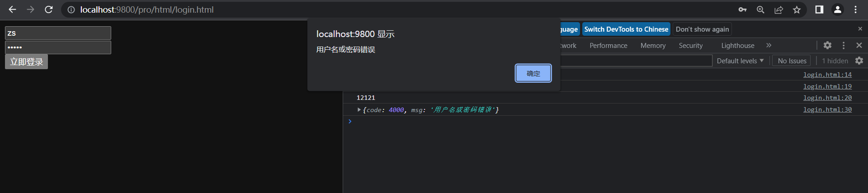Open console settings gear icon
The height and width of the screenshot is (193, 868).
[x=859, y=61]
